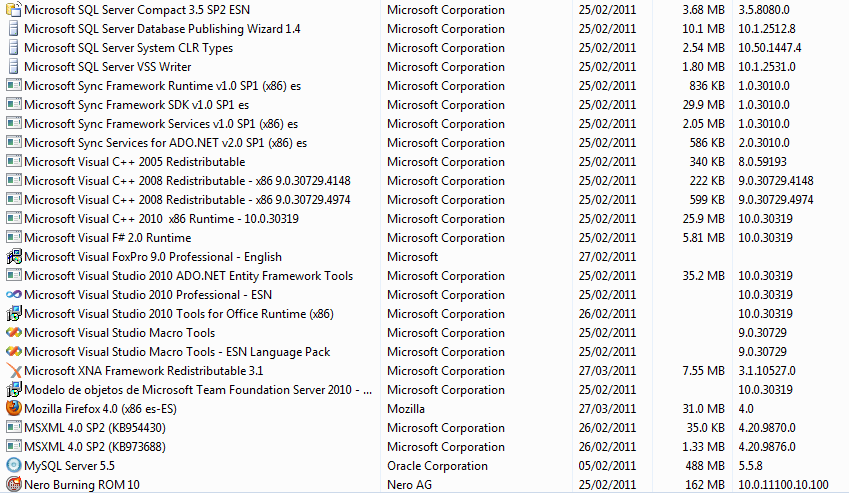Viewport: 849px width, 493px height.
Task: Click the Nero Burning ROM 10 icon
Action: click(x=14, y=484)
